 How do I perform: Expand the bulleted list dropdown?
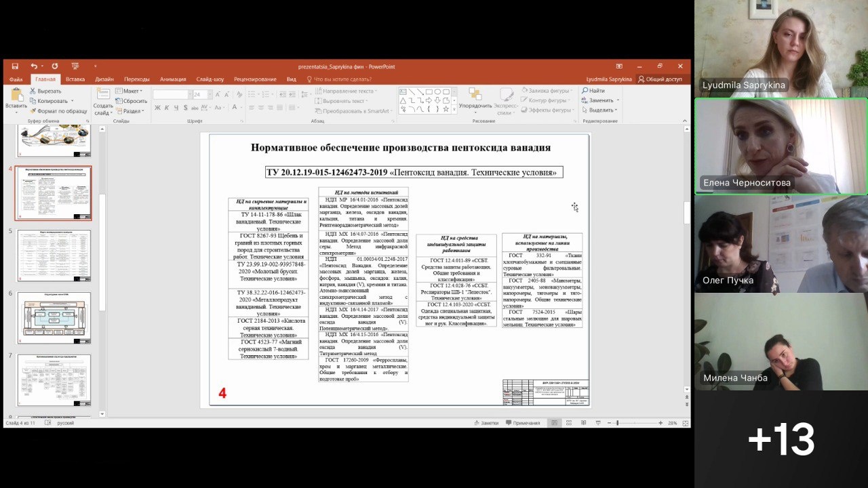(x=259, y=94)
